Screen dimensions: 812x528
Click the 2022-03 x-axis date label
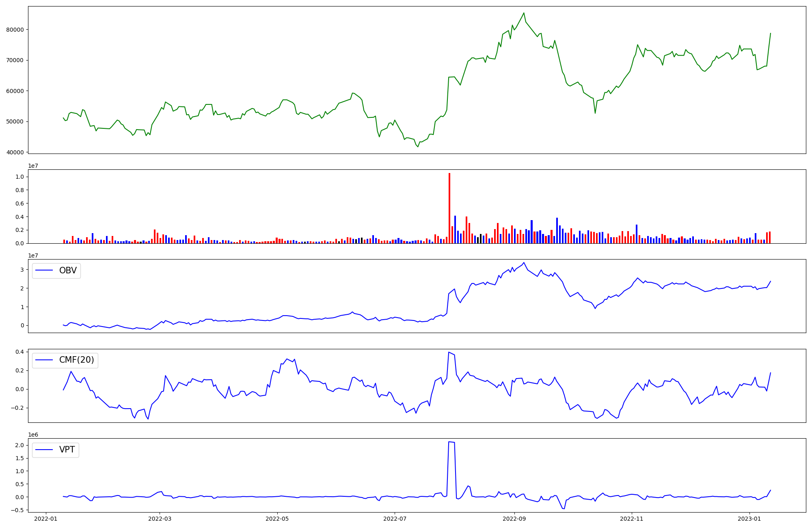point(160,519)
